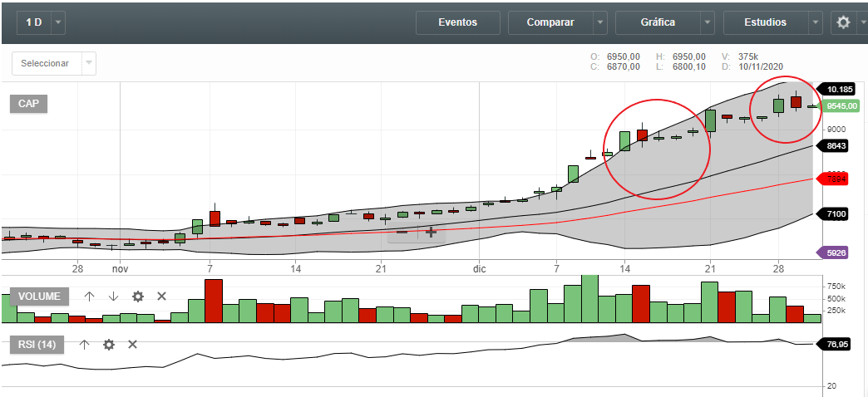Viewport: 868px width, 397px height.
Task: Select the 1 D timeframe button
Action: pyautogui.click(x=34, y=22)
